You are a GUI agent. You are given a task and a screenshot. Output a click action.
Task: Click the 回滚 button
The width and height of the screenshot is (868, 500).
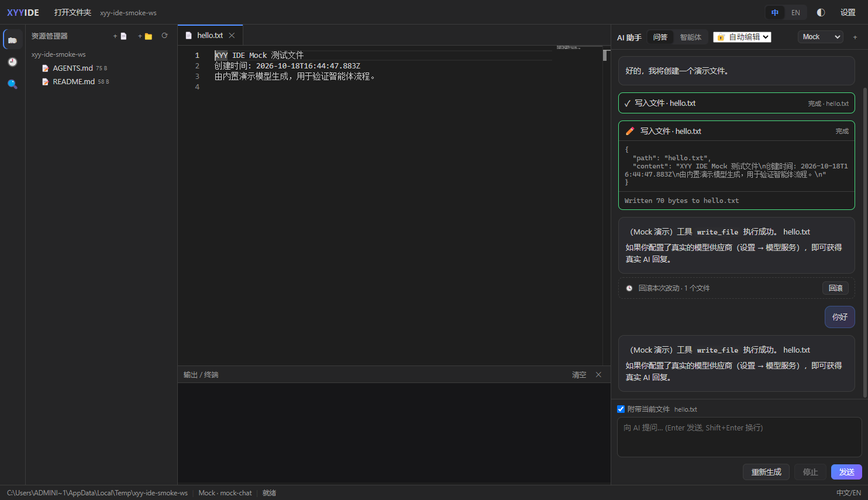pyautogui.click(x=835, y=288)
